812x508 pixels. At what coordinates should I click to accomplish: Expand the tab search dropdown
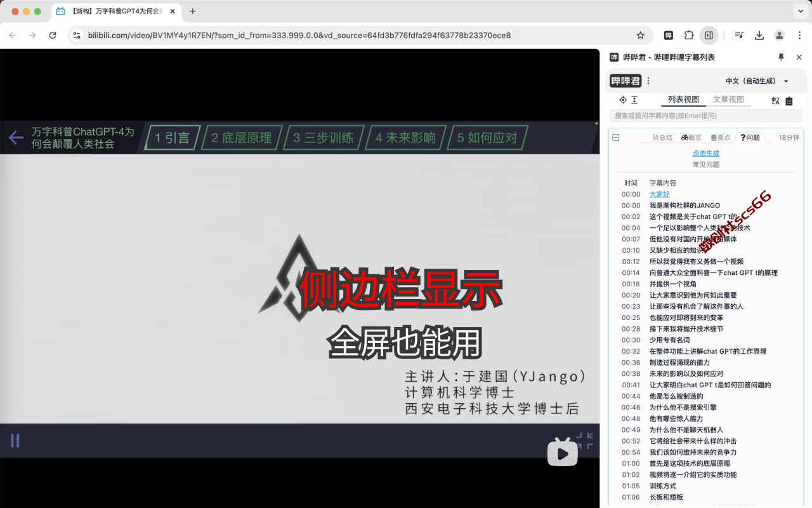coord(799,11)
